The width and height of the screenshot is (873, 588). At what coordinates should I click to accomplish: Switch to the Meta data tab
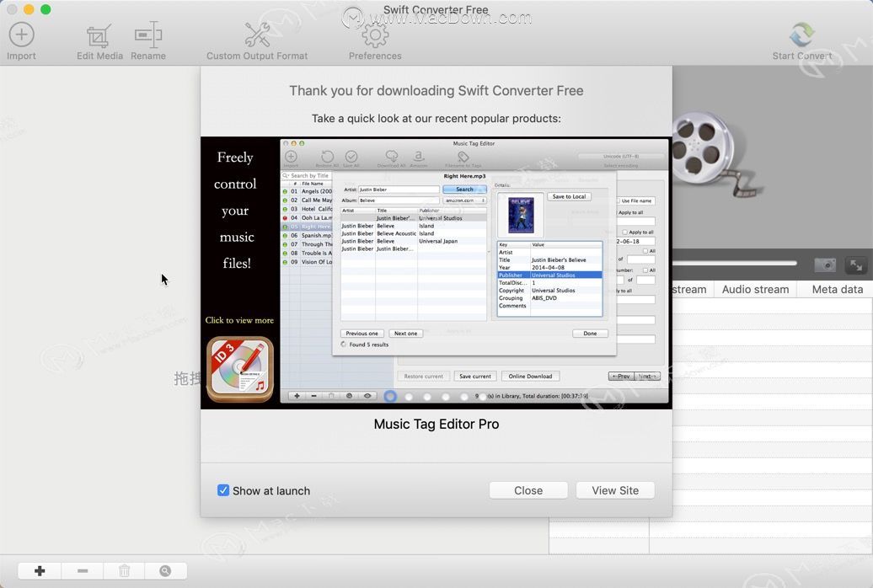837,290
